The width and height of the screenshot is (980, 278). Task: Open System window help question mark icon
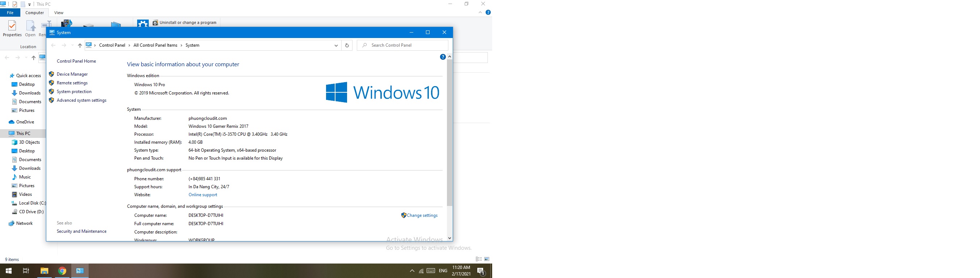point(443,57)
